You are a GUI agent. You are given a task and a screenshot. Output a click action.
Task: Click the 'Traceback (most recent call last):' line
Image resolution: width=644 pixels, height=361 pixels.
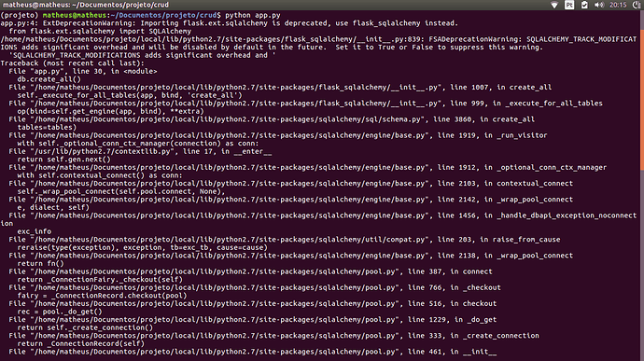72,63
